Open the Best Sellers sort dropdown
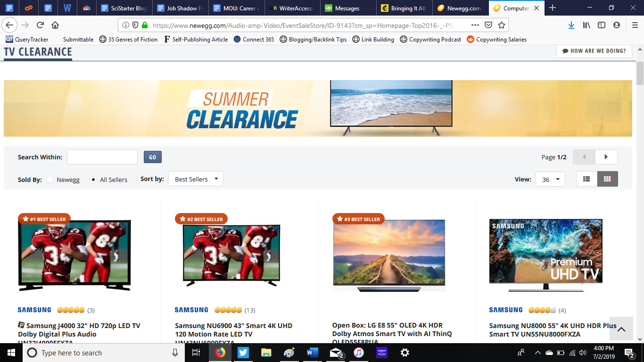The height and width of the screenshot is (362, 644). coord(196,179)
